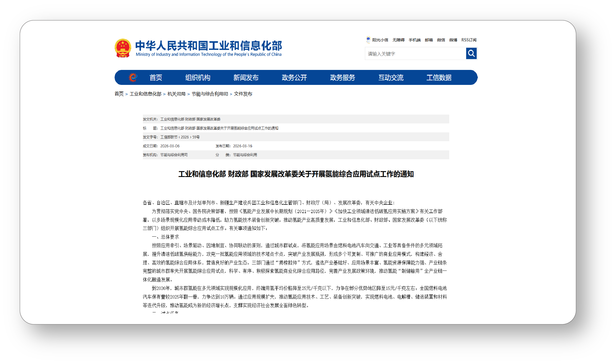
Task: Go to 机关司局 via breadcrumb
Action: (176, 94)
